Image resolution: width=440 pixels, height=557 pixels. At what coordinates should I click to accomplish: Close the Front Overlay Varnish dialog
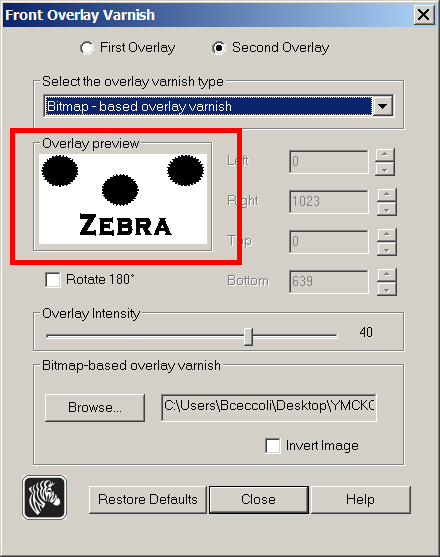point(424,15)
